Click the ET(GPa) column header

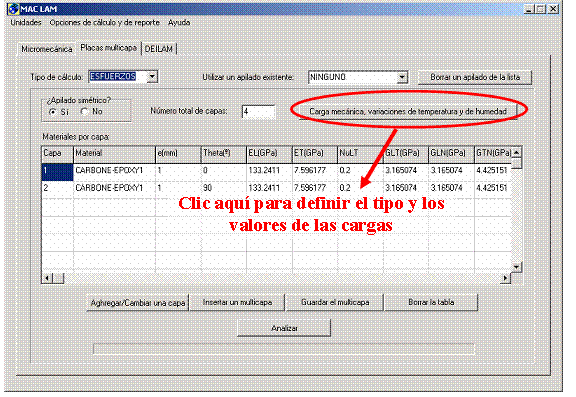315,154
